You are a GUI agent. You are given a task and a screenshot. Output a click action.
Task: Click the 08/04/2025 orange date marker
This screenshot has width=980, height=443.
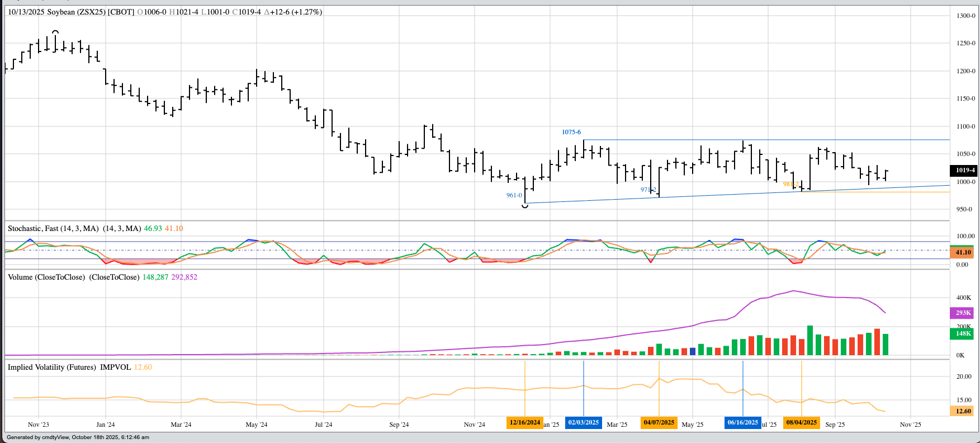tap(801, 422)
